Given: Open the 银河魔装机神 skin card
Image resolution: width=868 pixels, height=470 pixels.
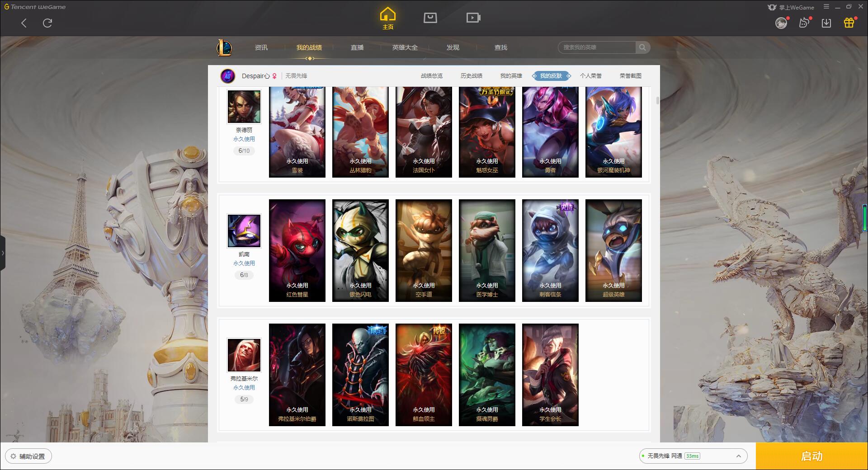Looking at the screenshot, I should point(613,132).
